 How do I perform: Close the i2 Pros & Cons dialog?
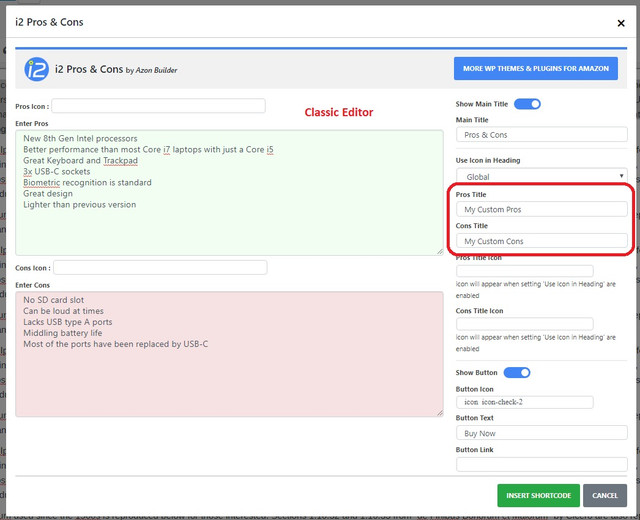click(x=621, y=23)
